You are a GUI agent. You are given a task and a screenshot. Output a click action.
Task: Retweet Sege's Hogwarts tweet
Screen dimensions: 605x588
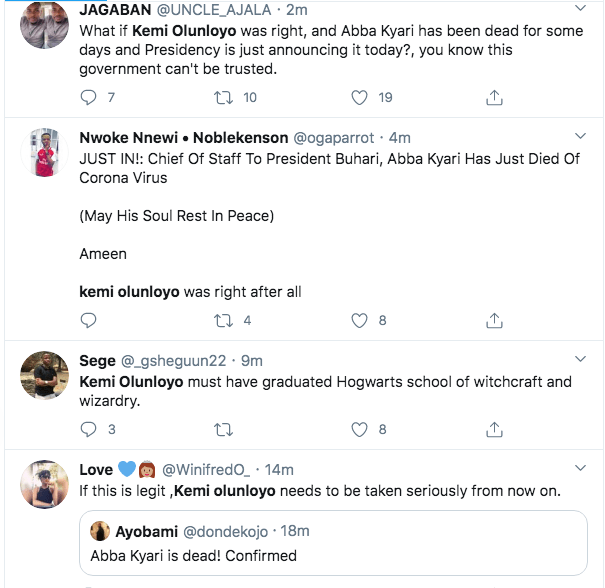(x=225, y=430)
